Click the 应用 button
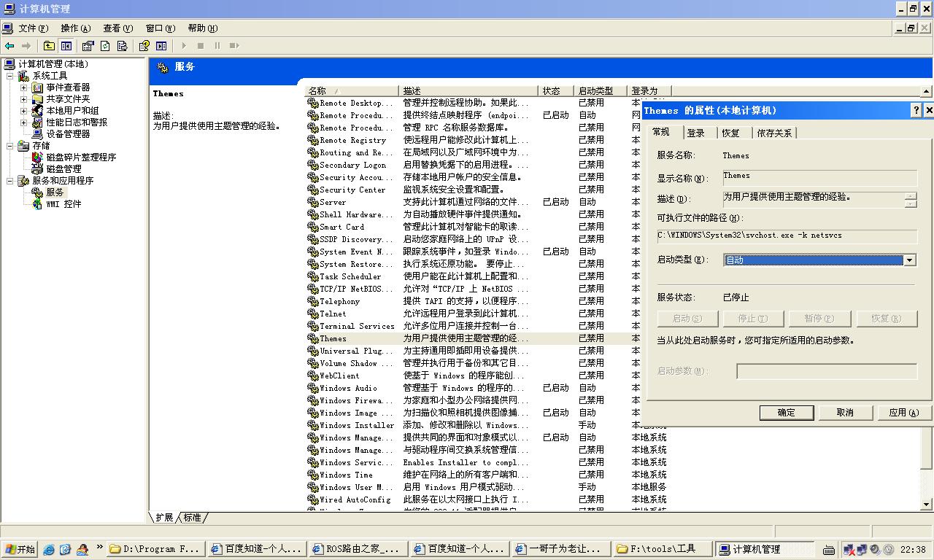This screenshot has width=934, height=560. [x=903, y=413]
